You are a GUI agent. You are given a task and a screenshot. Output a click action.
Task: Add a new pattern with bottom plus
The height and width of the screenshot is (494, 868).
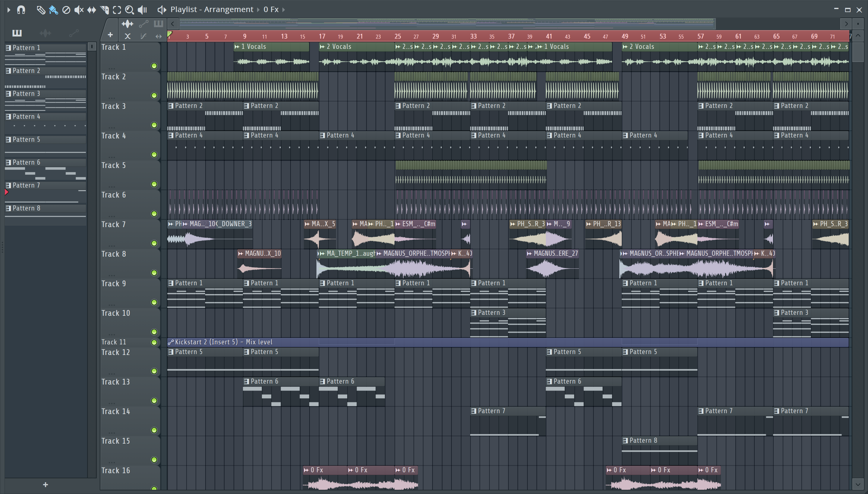pos(46,485)
